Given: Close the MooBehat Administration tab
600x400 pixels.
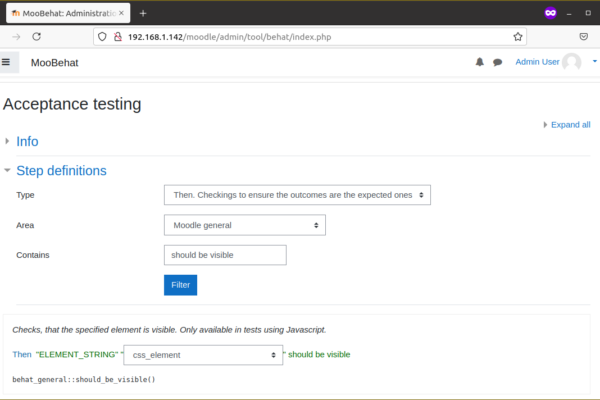Looking at the screenshot, I should [x=121, y=13].
